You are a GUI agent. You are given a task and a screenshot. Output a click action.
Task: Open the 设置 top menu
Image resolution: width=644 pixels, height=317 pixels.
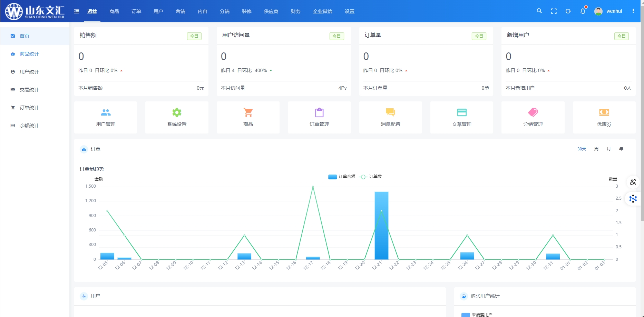pyautogui.click(x=350, y=11)
